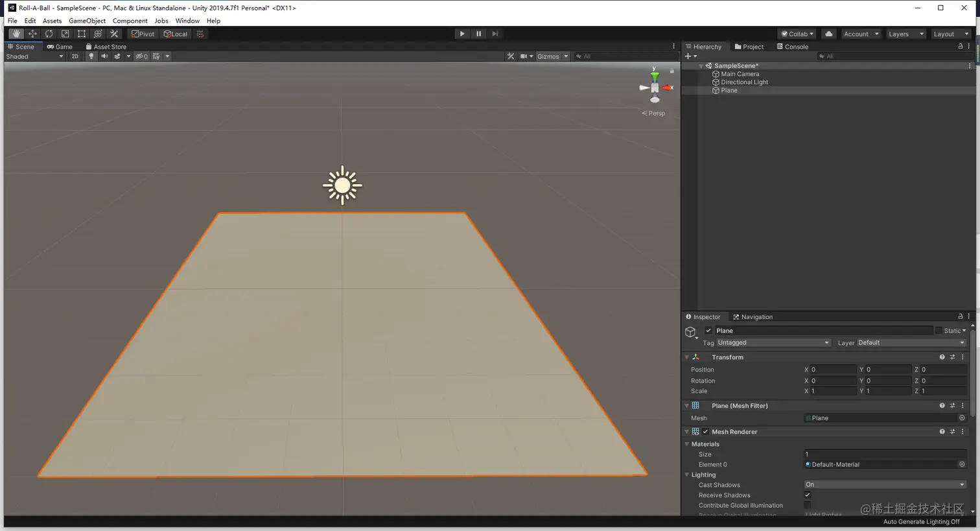
Task: Toggle scene lighting with the lightbulb icon
Action: [91, 56]
